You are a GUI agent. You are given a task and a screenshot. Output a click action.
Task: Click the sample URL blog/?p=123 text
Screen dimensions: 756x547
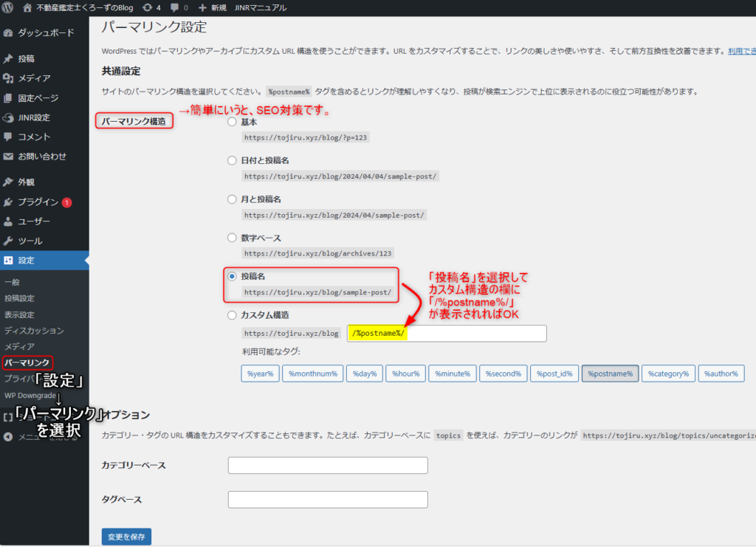click(x=306, y=137)
